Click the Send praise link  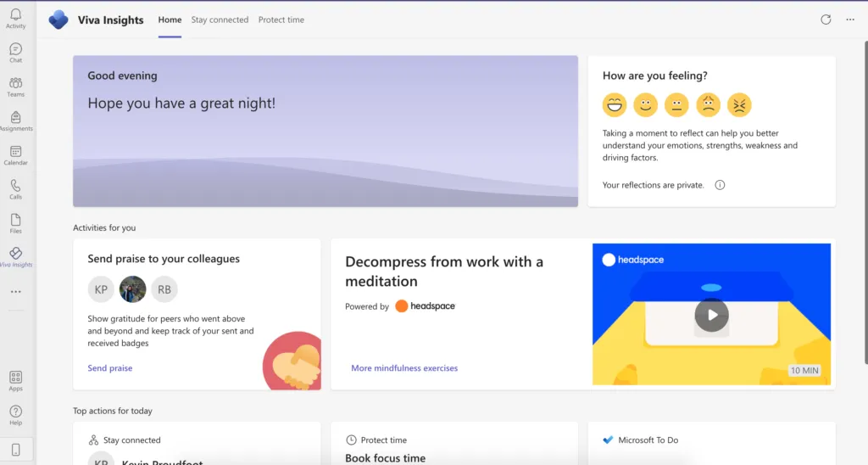[x=109, y=368]
